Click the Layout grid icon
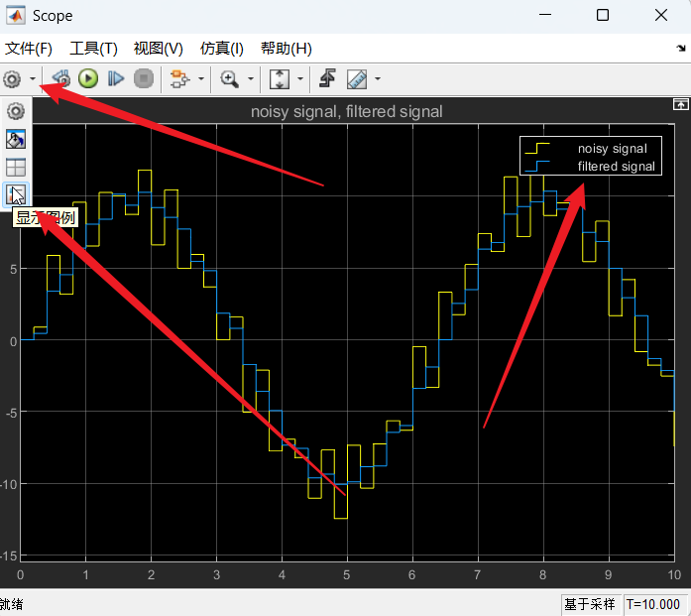The height and width of the screenshot is (616, 691). pyautogui.click(x=16, y=168)
